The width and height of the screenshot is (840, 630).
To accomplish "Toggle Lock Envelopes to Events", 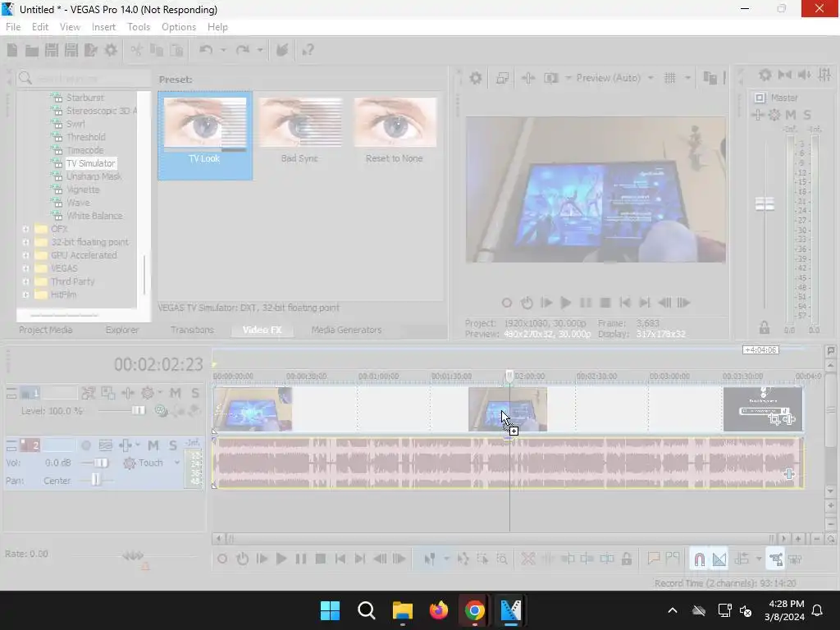I will pyautogui.click(x=775, y=559).
